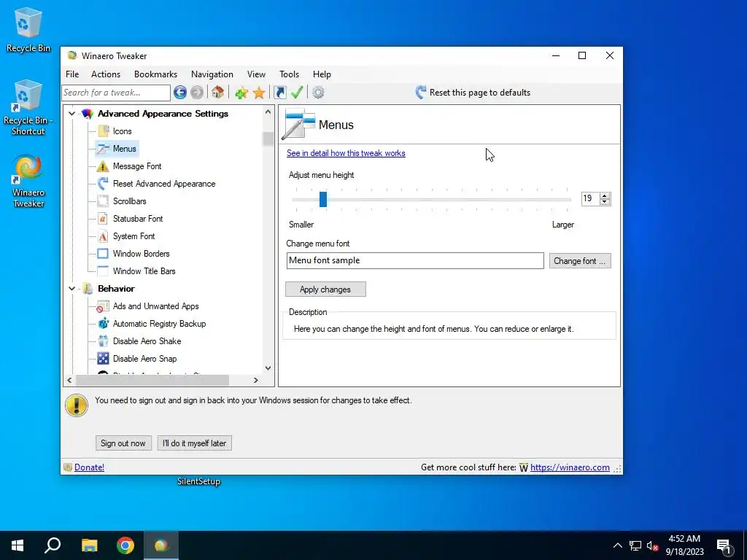Open the Donate! link

[x=89, y=467]
